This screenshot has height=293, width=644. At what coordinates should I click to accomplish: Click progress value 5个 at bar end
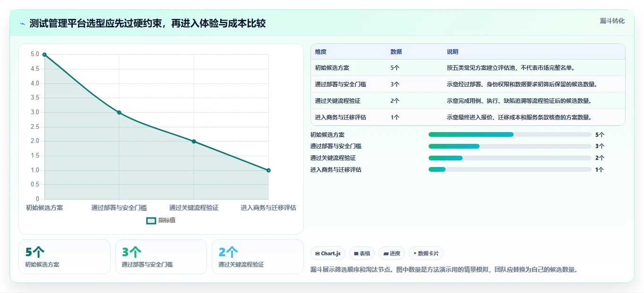point(600,134)
